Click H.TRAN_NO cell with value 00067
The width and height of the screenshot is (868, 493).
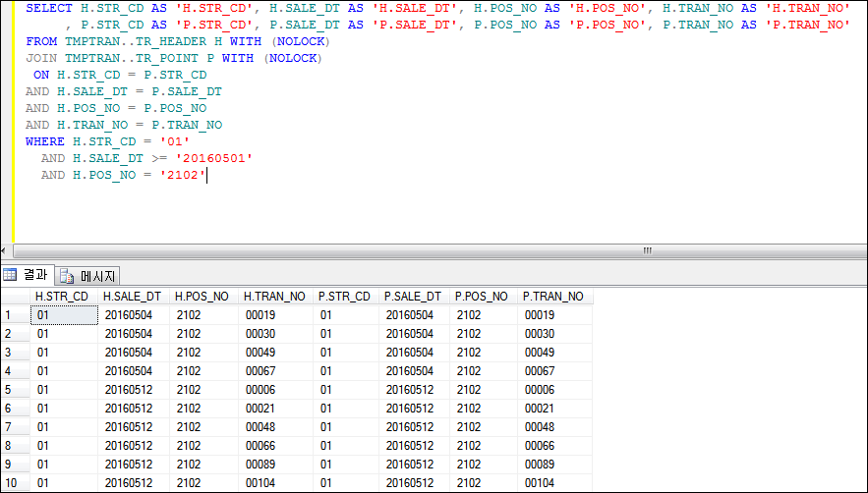(x=275, y=371)
